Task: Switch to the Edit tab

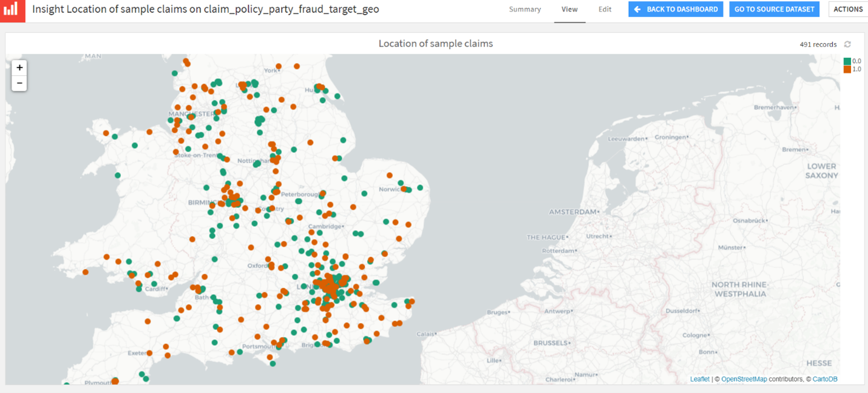Action: pyautogui.click(x=605, y=10)
